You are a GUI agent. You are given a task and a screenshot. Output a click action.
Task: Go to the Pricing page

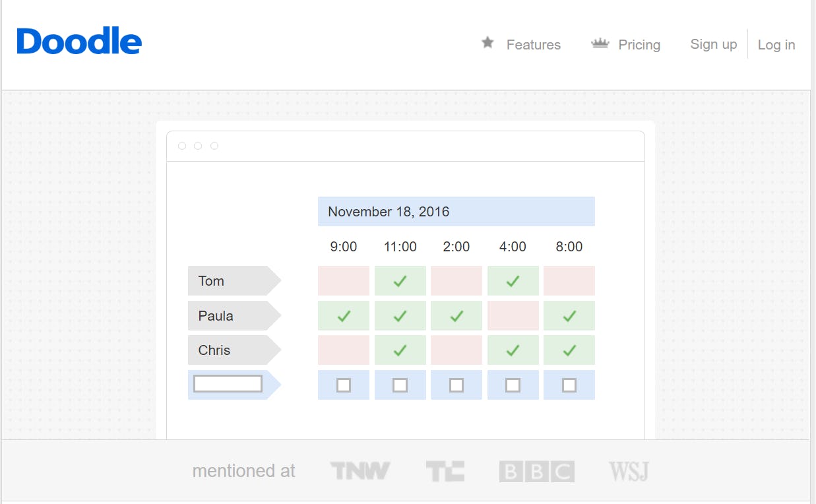(x=639, y=45)
